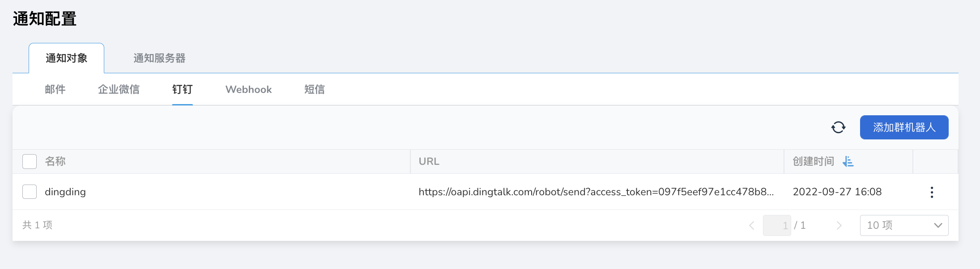Click the 添加群机器人 button
980x269 pixels.
click(904, 127)
